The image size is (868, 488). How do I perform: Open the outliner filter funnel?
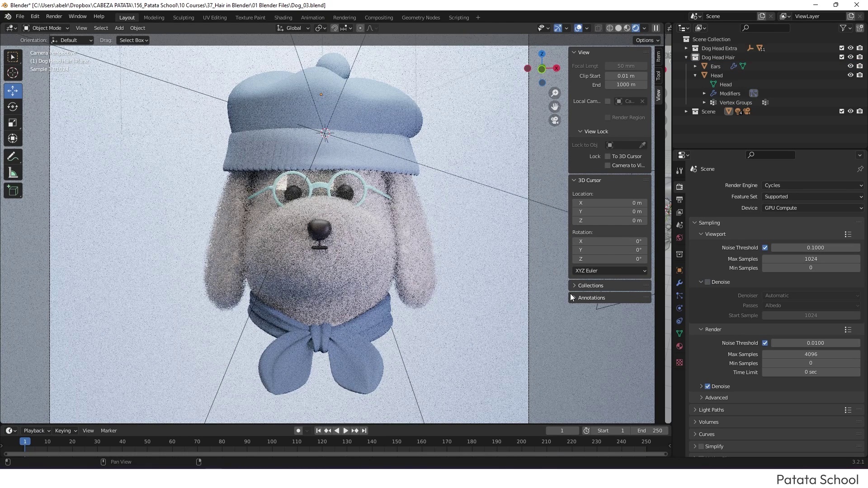point(843,28)
